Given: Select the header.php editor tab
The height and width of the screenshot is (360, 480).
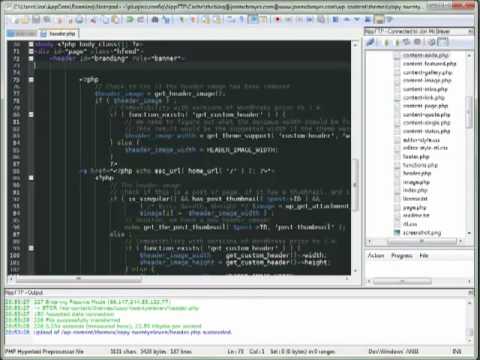Looking at the screenshot, I should point(58,34).
